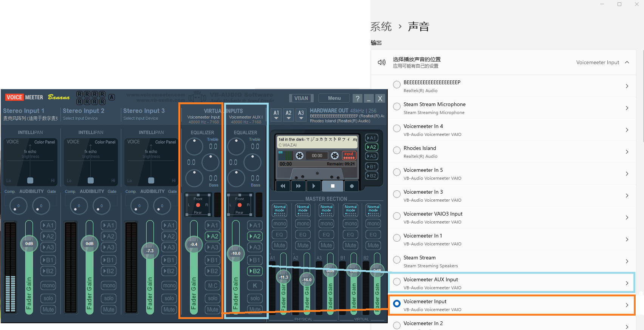Image resolution: width=644 pixels, height=330 pixels.
Task: Click Stereo Input 1 fader knob at 0dB
Action: (x=29, y=244)
